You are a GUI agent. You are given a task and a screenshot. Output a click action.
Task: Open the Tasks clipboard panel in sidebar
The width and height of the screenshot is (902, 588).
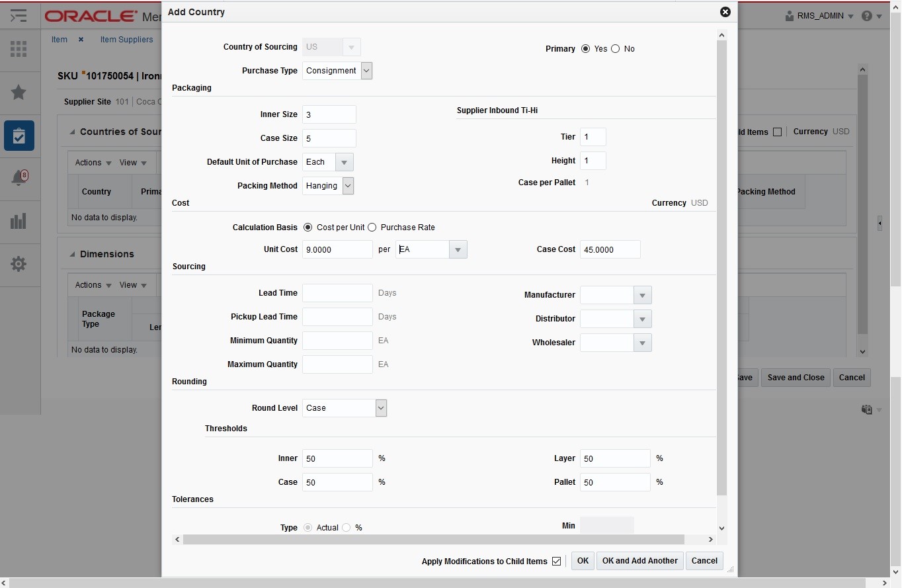19,136
